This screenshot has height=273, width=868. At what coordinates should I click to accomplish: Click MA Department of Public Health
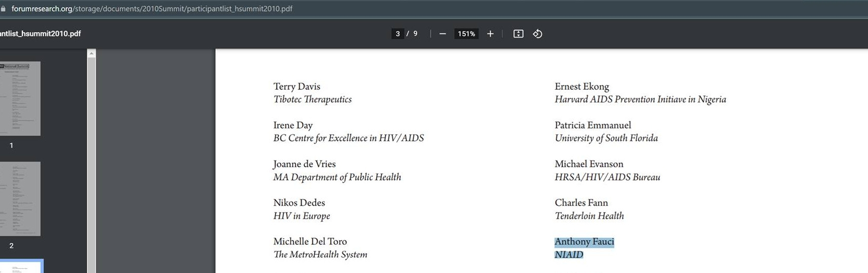coord(337,177)
